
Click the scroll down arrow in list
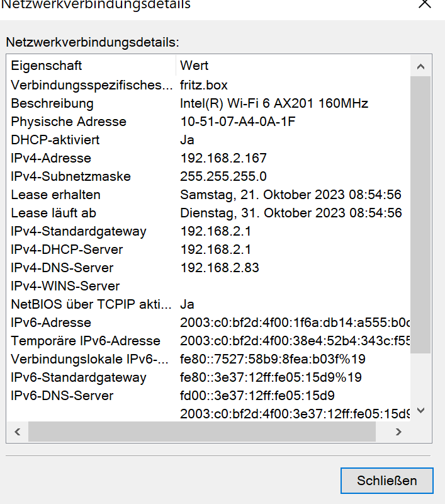(x=420, y=410)
